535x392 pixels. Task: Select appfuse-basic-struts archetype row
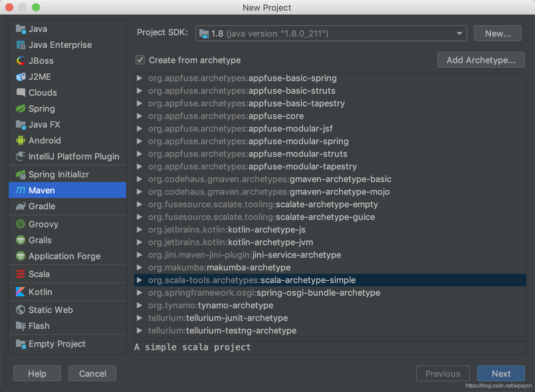pos(330,91)
